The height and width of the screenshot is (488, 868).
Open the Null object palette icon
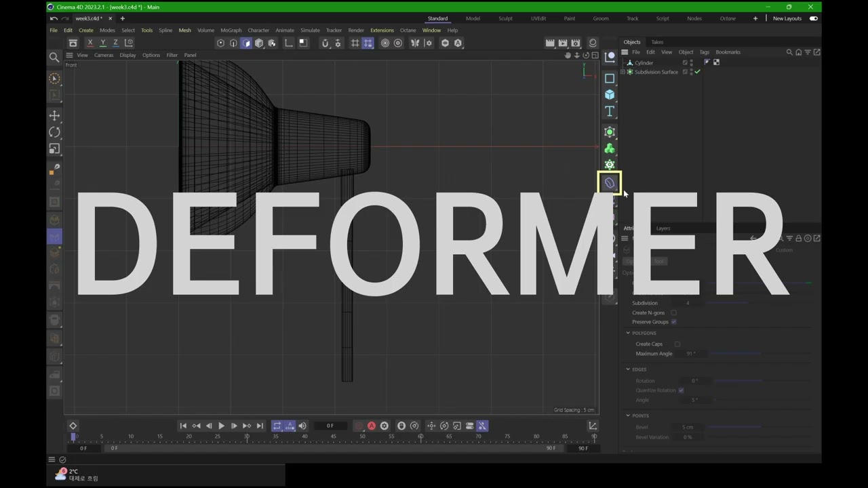(x=610, y=57)
